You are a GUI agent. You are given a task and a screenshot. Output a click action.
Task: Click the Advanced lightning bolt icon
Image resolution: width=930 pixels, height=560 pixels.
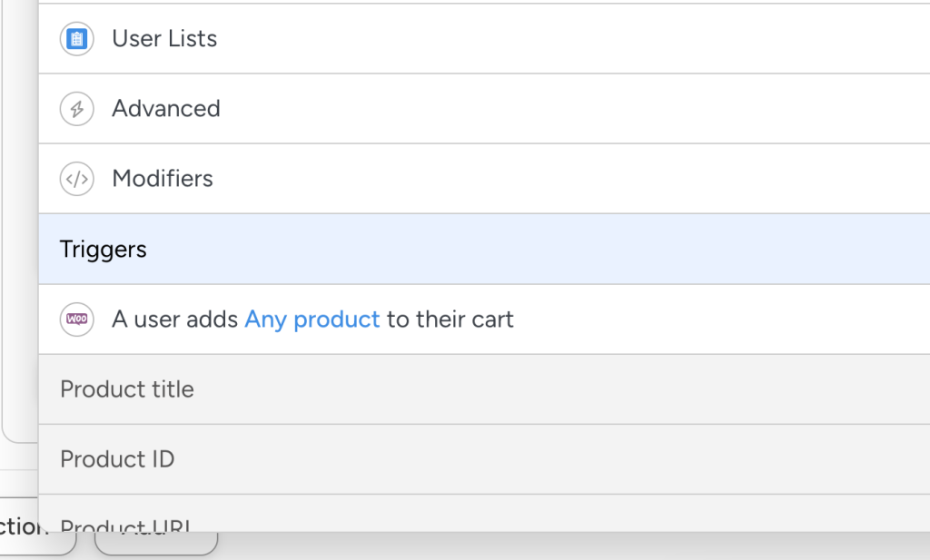point(77,109)
